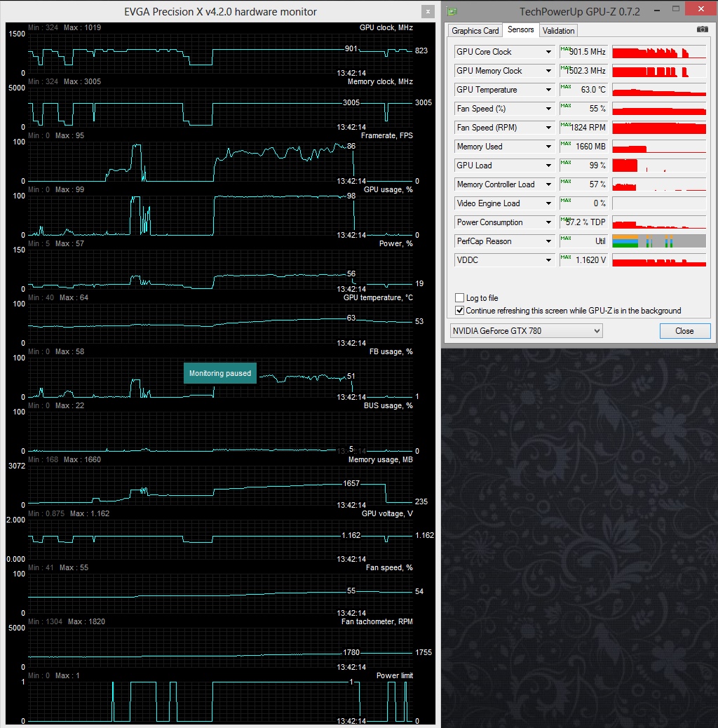Click the GPU usage, % graph label
The image size is (718, 728).
pyautogui.click(x=388, y=189)
